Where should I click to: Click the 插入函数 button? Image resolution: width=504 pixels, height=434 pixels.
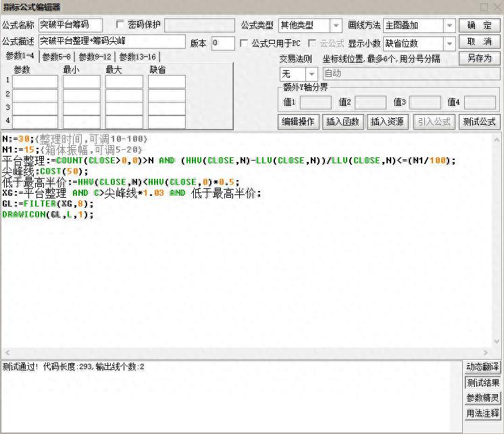pos(343,121)
